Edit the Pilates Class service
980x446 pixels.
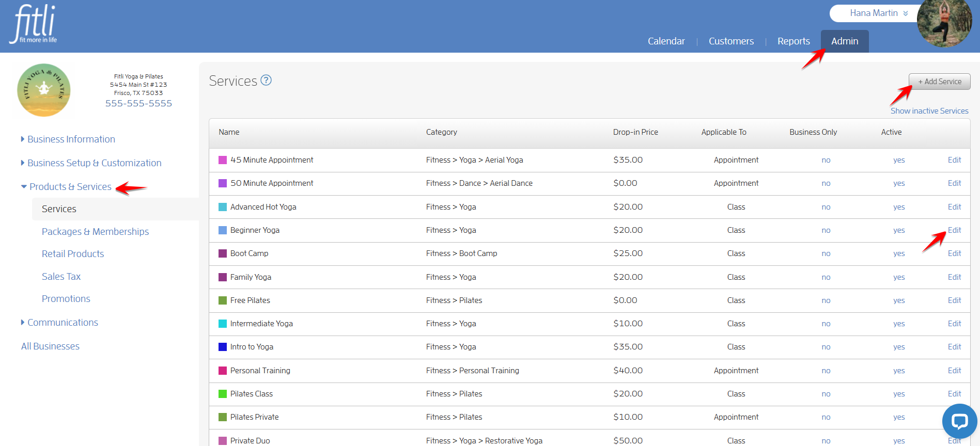point(954,394)
